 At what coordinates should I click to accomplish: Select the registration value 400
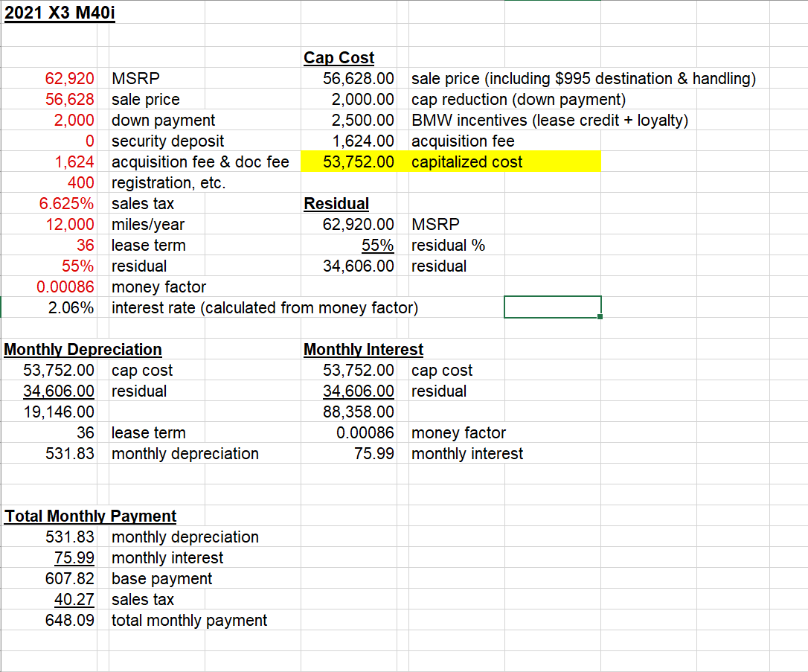(x=81, y=182)
